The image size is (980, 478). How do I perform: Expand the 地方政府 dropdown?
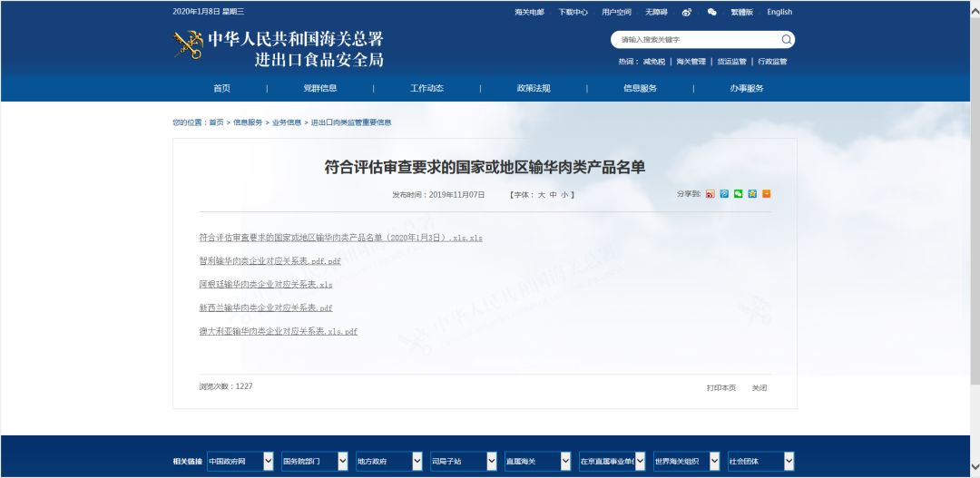[x=388, y=461]
